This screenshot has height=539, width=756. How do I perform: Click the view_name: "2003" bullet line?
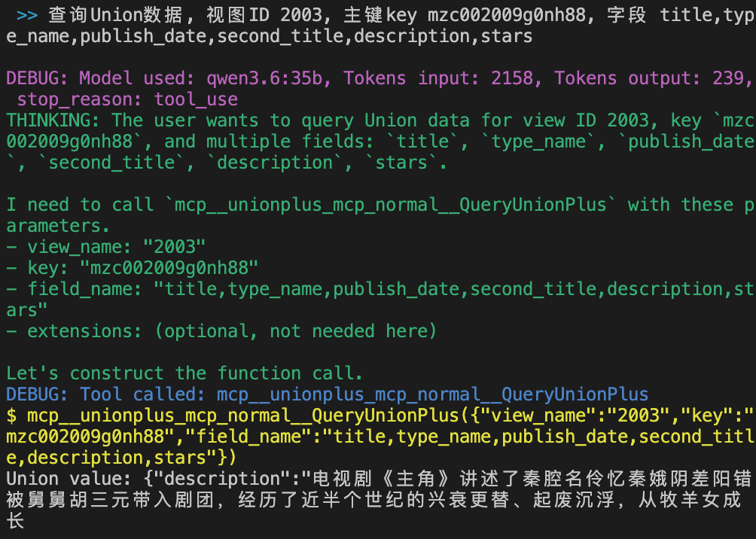click(x=105, y=247)
